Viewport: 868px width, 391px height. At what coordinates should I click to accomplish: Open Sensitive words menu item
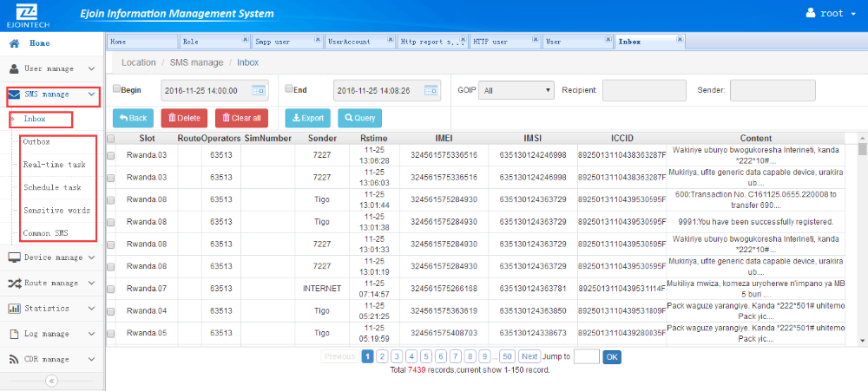pos(56,211)
